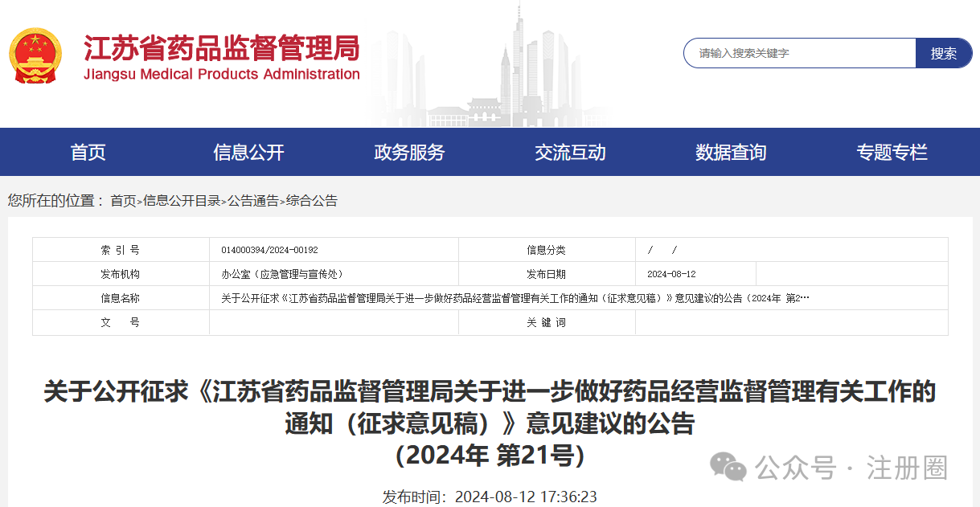Click the national emblem logo
980x507 pixels.
tap(35, 56)
